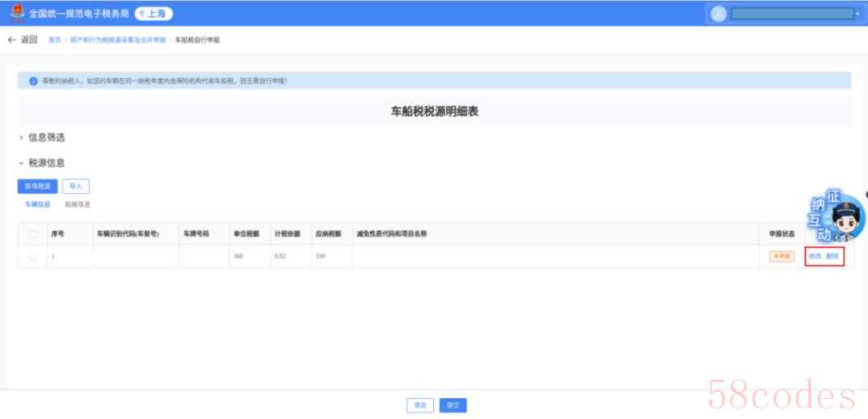This screenshot has width=868, height=419.
Task: Click the 上海 location pin selector
Action: pos(153,14)
